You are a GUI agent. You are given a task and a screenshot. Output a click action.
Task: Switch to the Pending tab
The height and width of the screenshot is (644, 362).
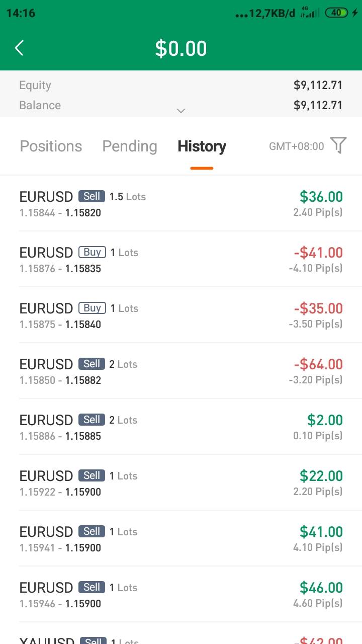[130, 146]
